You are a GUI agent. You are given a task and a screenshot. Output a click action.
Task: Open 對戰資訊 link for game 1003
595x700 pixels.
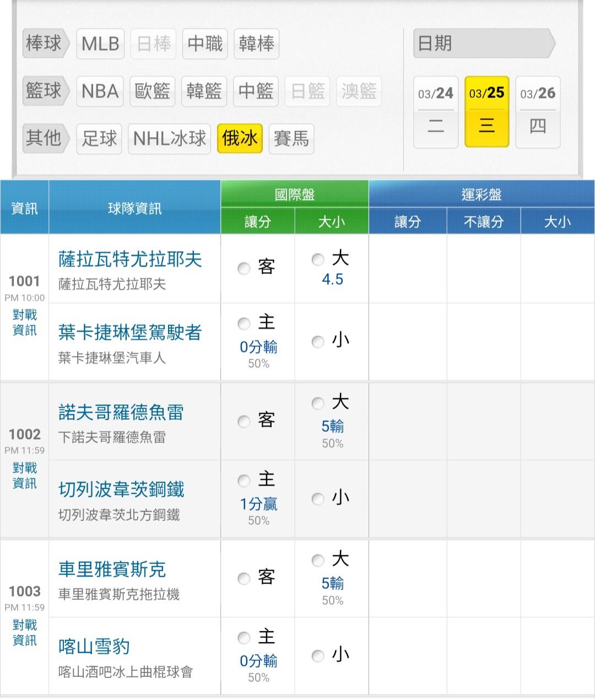[x=25, y=633]
